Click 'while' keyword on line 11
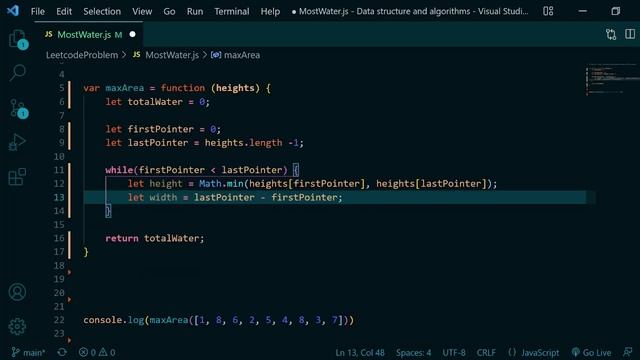Screen dimensions: 640x360 tap(119, 170)
